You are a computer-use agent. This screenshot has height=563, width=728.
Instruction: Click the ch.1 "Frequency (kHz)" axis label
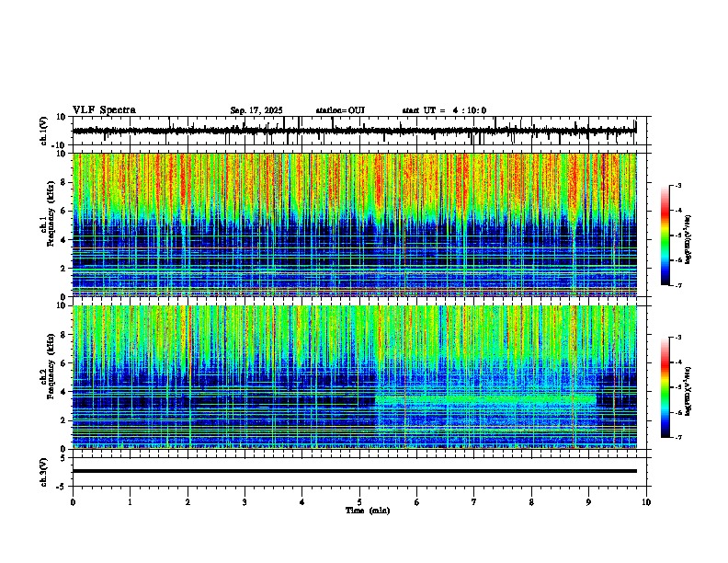[51, 213]
